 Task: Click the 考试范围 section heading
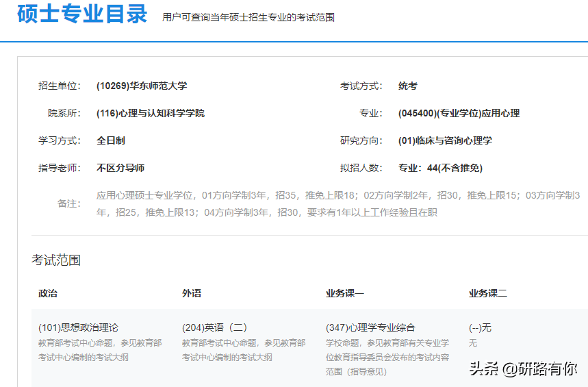(x=56, y=260)
